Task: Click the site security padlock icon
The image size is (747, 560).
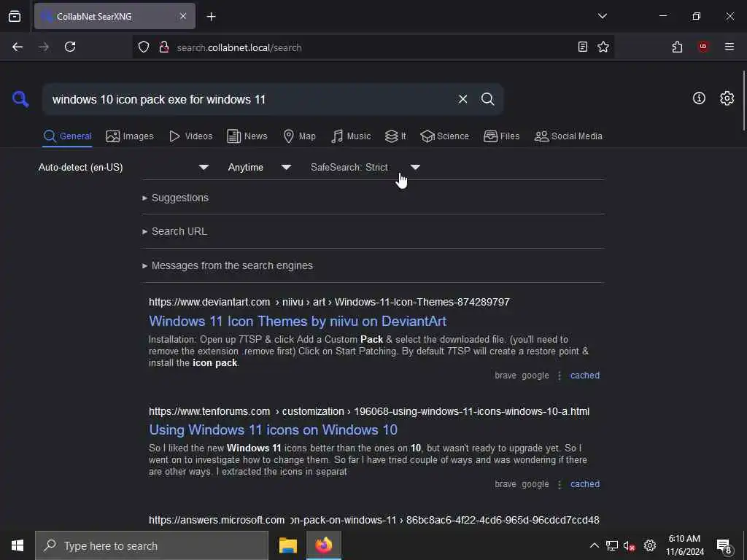Action: coord(164,47)
